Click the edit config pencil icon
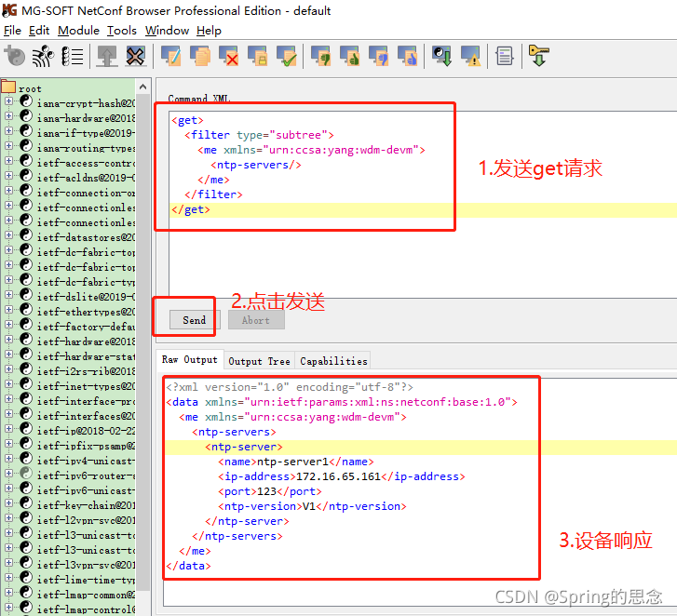Screen dimensions: 677x616 pos(171,56)
